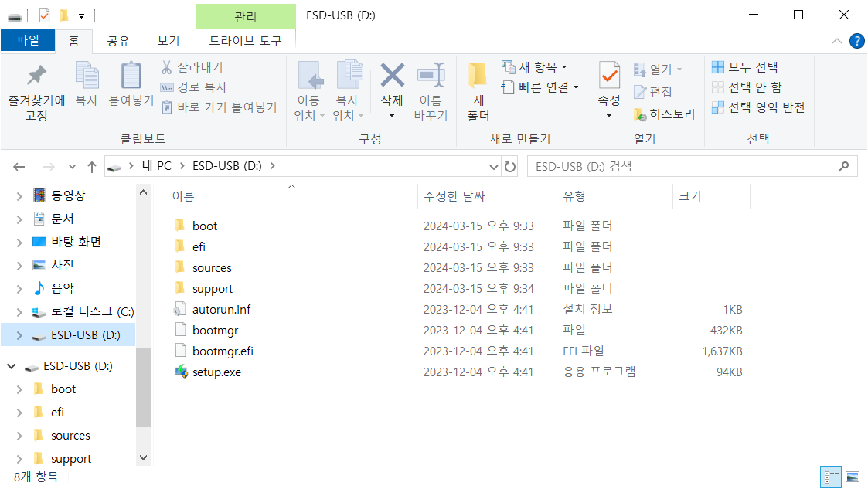Open the 드라이브 도구 (Drive Tools) tab
This screenshot has width=868, height=489.
coord(245,42)
